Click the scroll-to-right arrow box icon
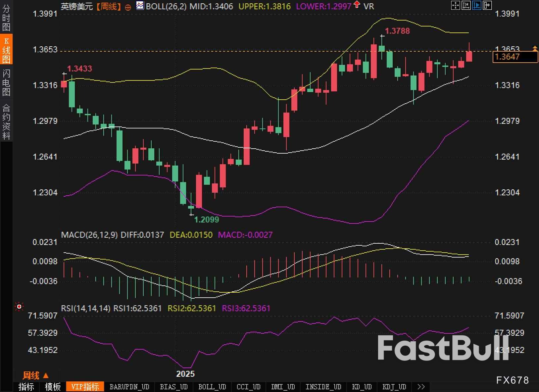Viewport: 539px width, 392px height. pyautogui.click(x=487, y=5)
